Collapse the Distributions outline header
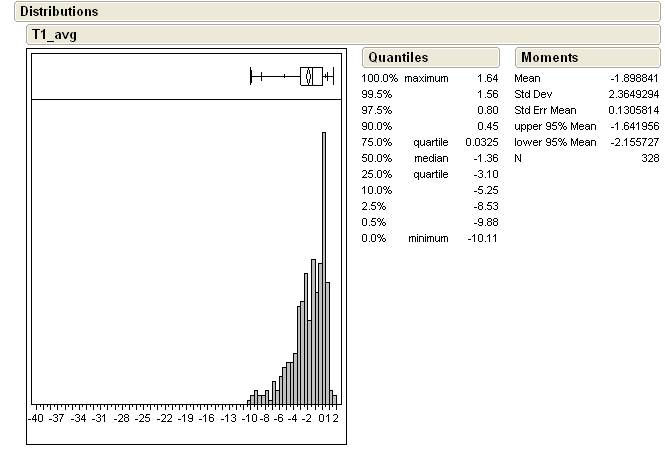This screenshot has height=452, width=665. [59, 11]
